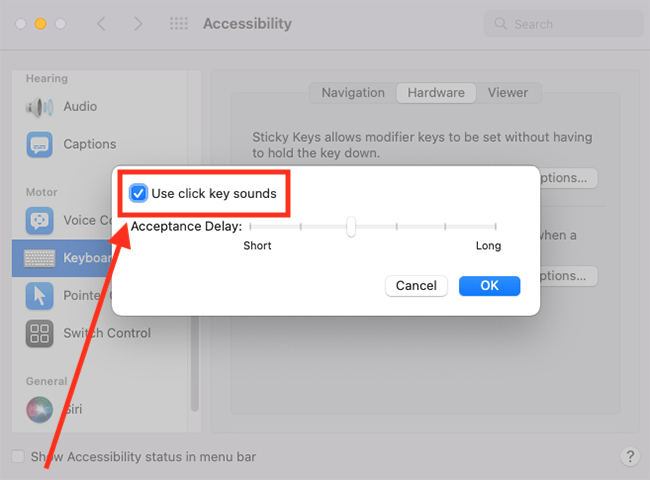Select the Keyboard icon in sidebar
The width and height of the screenshot is (650, 480).
pyautogui.click(x=39, y=258)
